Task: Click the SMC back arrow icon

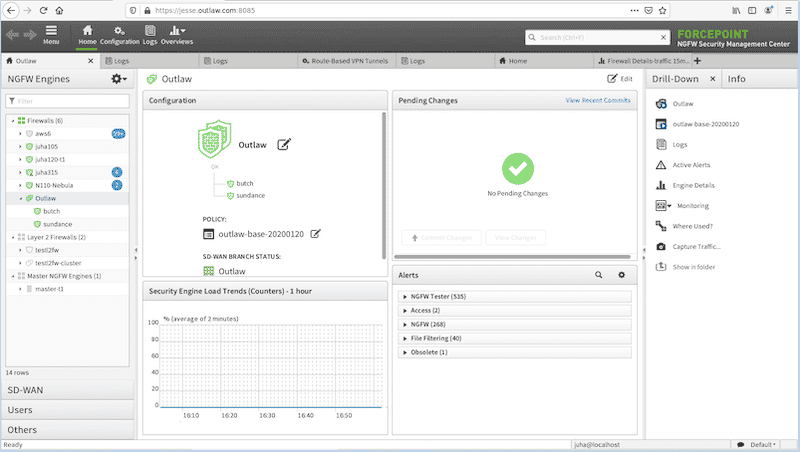Action: (13, 35)
